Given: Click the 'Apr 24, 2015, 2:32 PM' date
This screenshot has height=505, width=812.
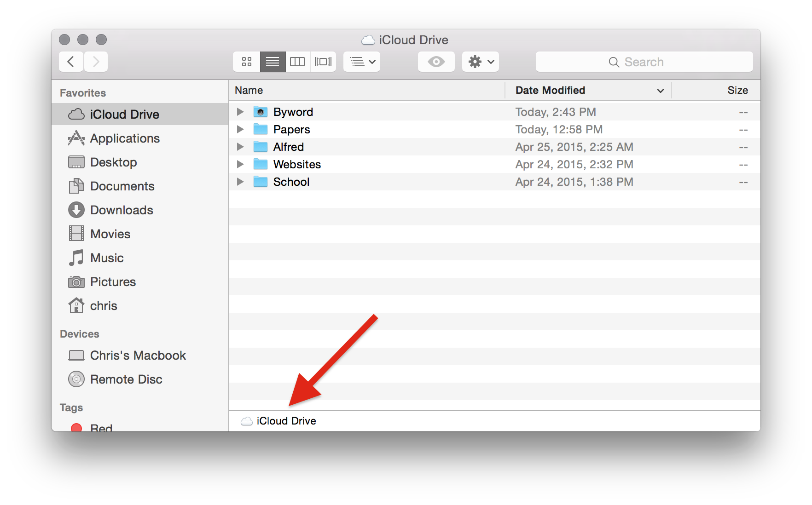Looking at the screenshot, I should coord(574,164).
